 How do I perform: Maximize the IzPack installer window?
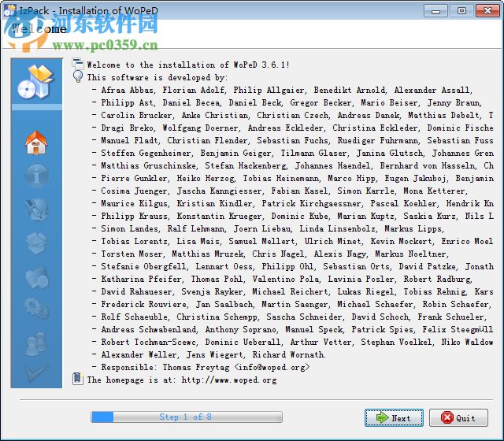coord(461,10)
